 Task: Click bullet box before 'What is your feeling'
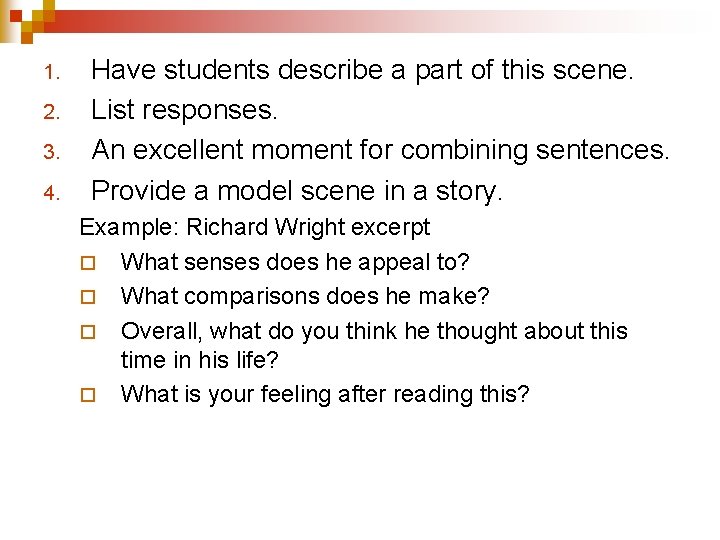click(x=88, y=395)
